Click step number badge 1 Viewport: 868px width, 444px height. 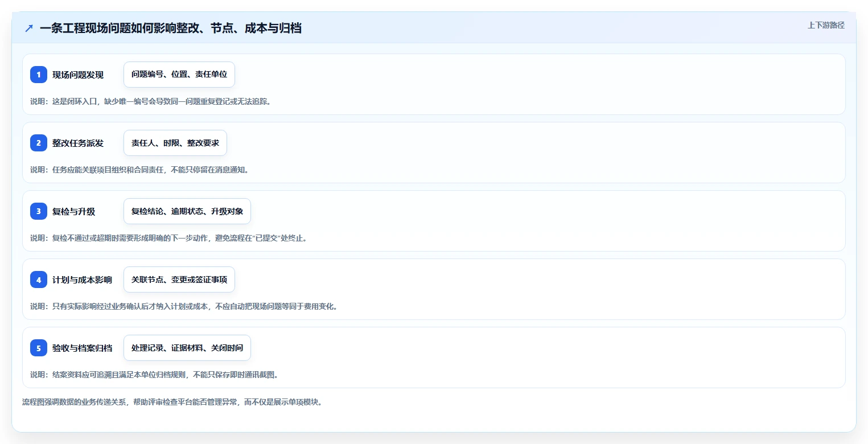coord(39,75)
